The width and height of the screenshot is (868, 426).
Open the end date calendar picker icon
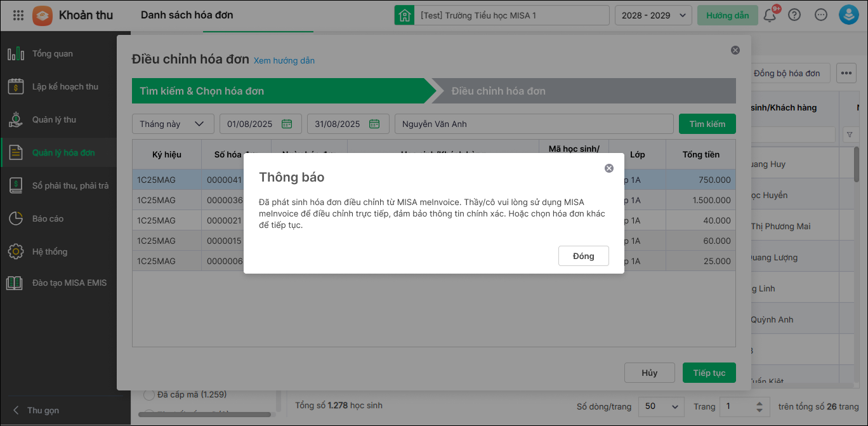[374, 124]
